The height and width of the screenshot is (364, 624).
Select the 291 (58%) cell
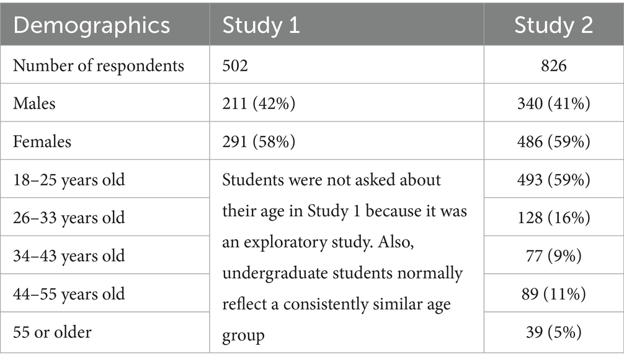tap(259, 141)
